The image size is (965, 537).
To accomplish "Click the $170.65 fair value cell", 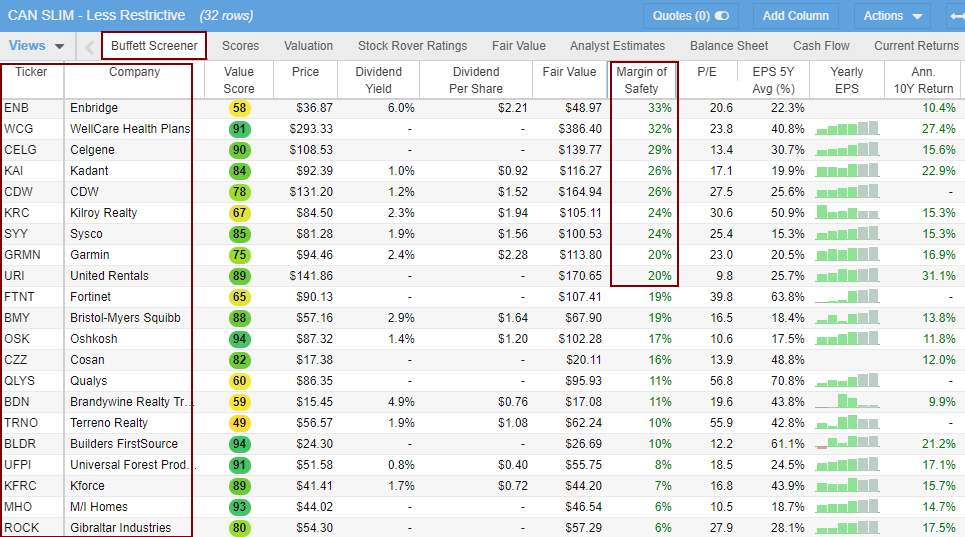I will point(580,276).
